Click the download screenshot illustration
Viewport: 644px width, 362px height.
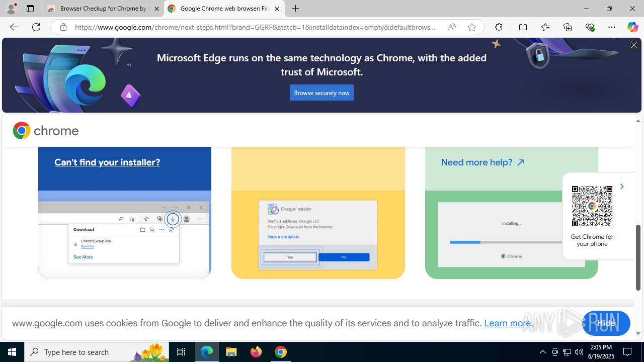[x=124, y=234]
